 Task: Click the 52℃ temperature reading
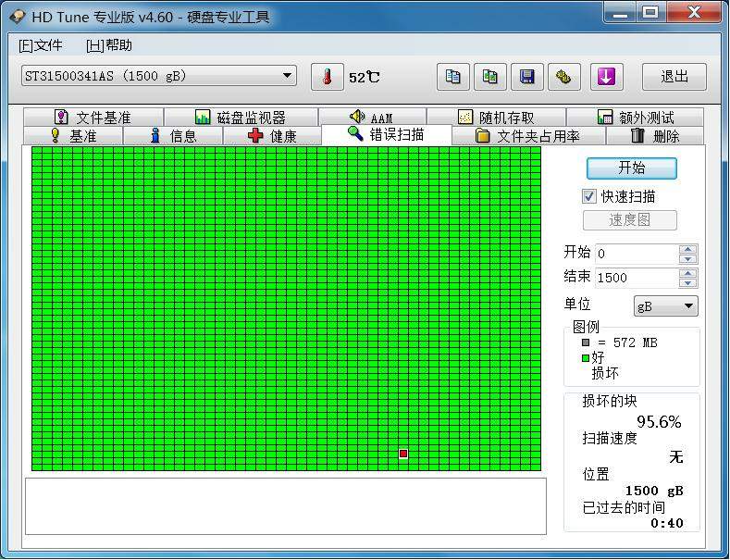(x=364, y=77)
